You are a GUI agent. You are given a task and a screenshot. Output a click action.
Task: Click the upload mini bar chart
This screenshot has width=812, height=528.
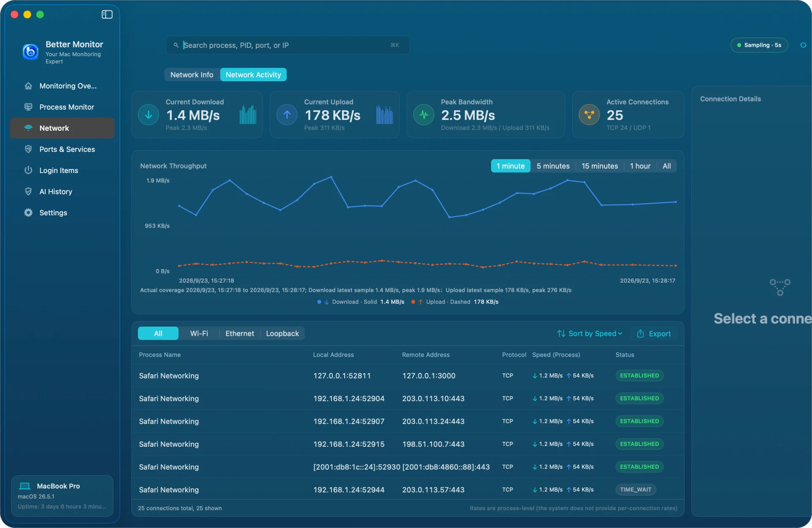pos(384,115)
